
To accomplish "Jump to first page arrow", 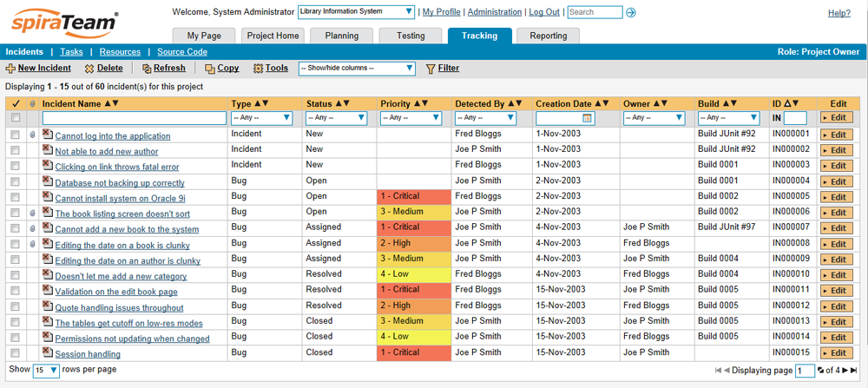I will [718, 371].
